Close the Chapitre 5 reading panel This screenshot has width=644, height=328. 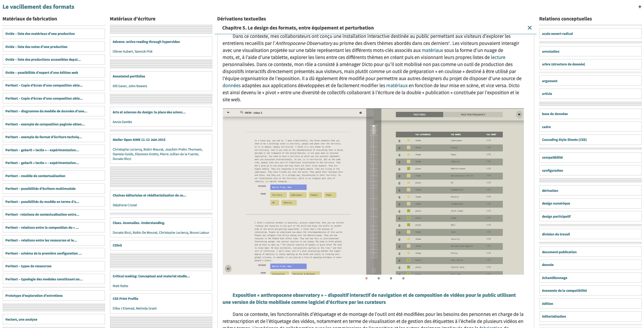[x=530, y=28]
